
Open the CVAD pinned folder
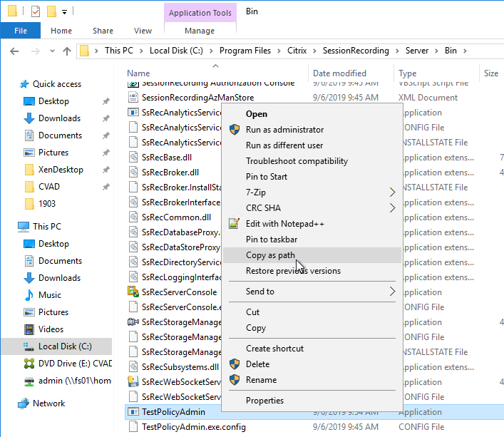[49, 186]
